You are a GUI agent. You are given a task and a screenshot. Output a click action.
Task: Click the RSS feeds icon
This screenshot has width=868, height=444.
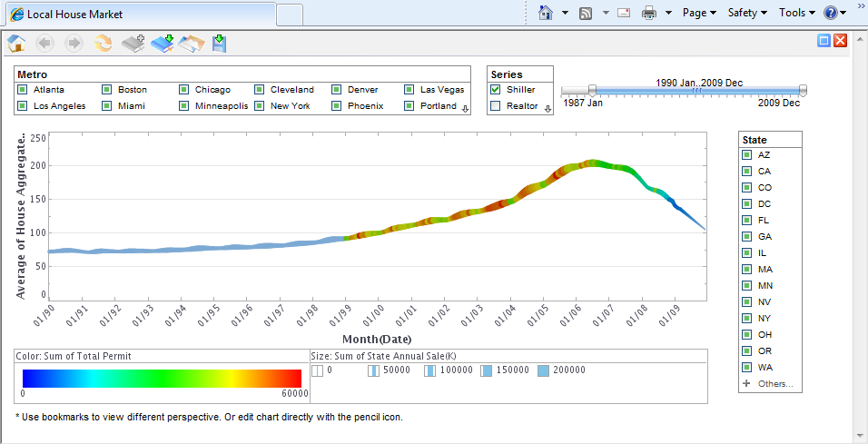pos(586,13)
